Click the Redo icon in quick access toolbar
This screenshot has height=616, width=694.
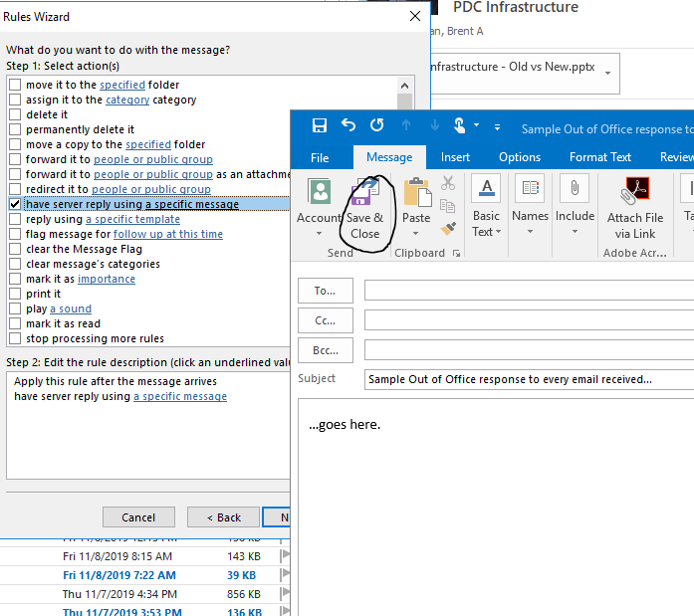pyautogui.click(x=377, y=125)
